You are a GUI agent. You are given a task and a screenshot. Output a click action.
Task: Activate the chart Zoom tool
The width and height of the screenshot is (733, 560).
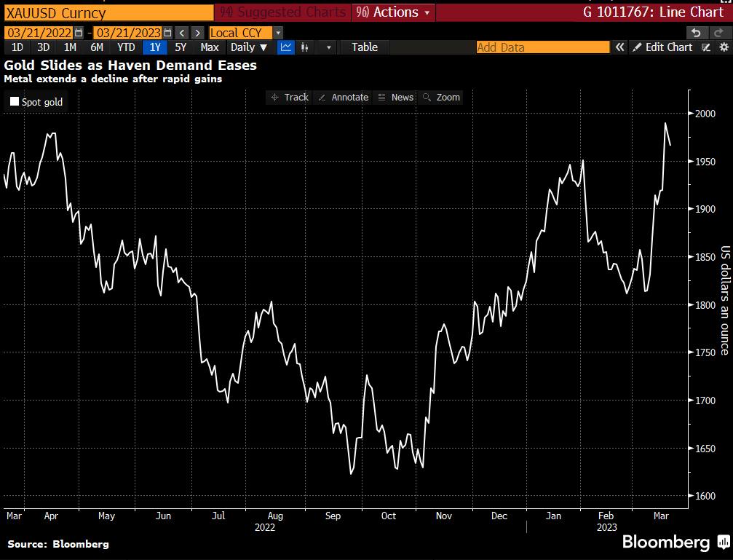pos(441,98)
